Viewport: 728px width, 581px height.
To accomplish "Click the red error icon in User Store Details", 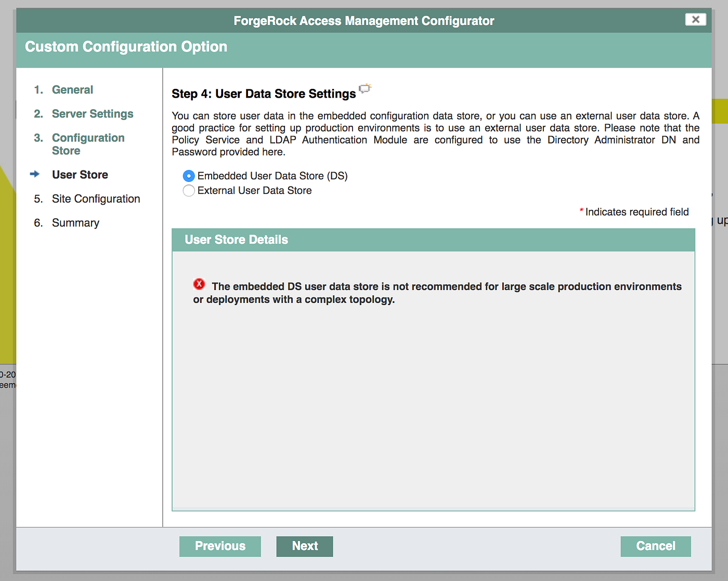I will pos(199,284).
